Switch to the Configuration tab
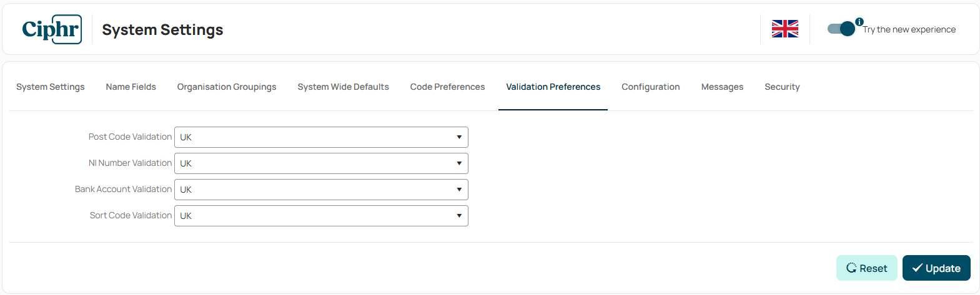Screen dimensions: 980x295 (651, 87)
